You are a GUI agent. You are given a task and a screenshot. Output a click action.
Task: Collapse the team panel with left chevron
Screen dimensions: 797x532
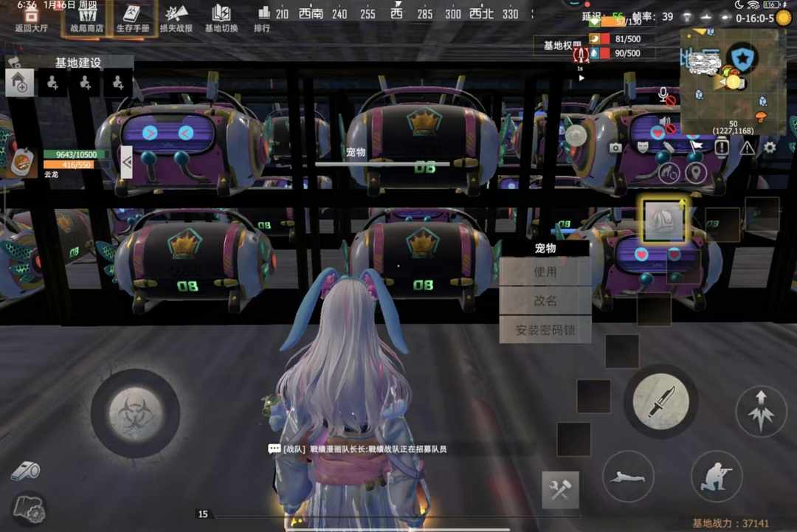(126, 162)
